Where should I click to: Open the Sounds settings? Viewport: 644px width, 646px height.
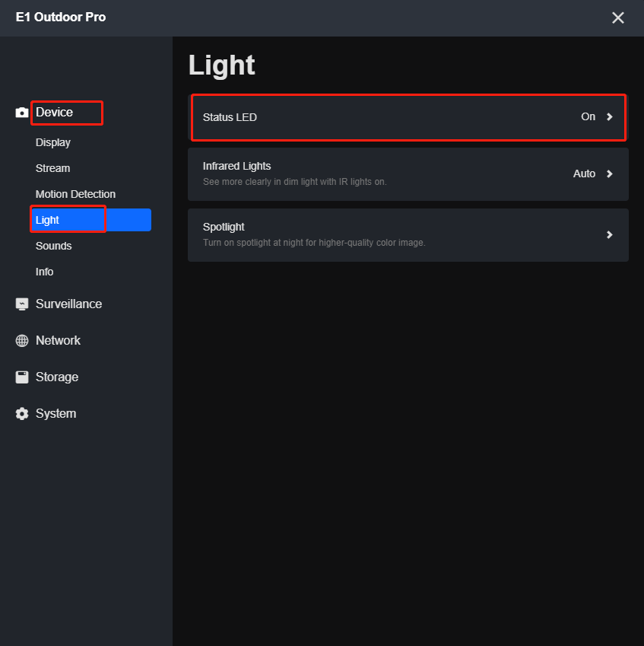pos(53,246)
